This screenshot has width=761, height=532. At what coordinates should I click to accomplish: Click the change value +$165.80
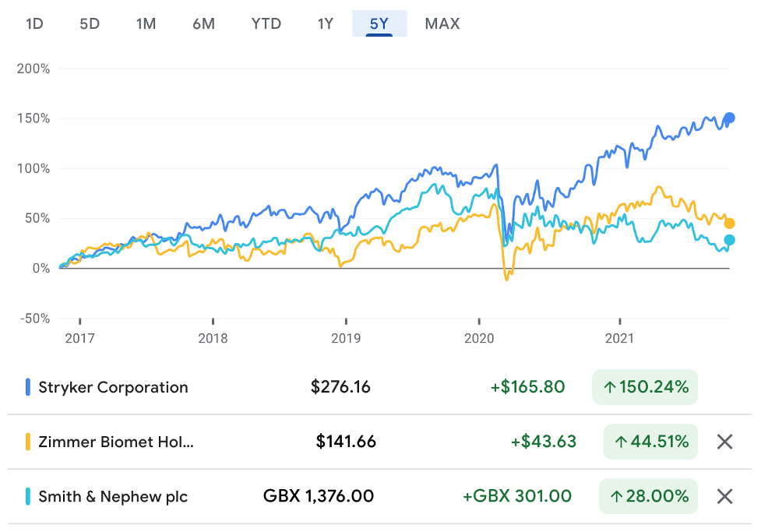pyautogui.click(x=527, y=387)
